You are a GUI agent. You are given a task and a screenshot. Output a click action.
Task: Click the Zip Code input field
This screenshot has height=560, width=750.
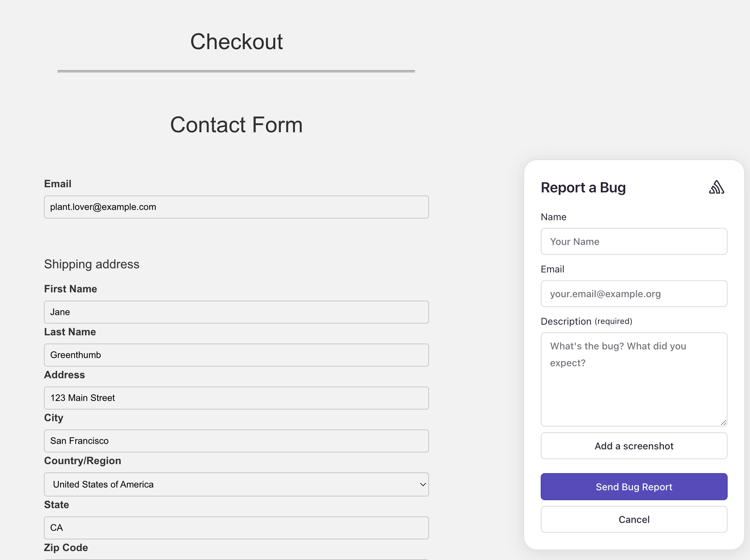click(236, 558)
